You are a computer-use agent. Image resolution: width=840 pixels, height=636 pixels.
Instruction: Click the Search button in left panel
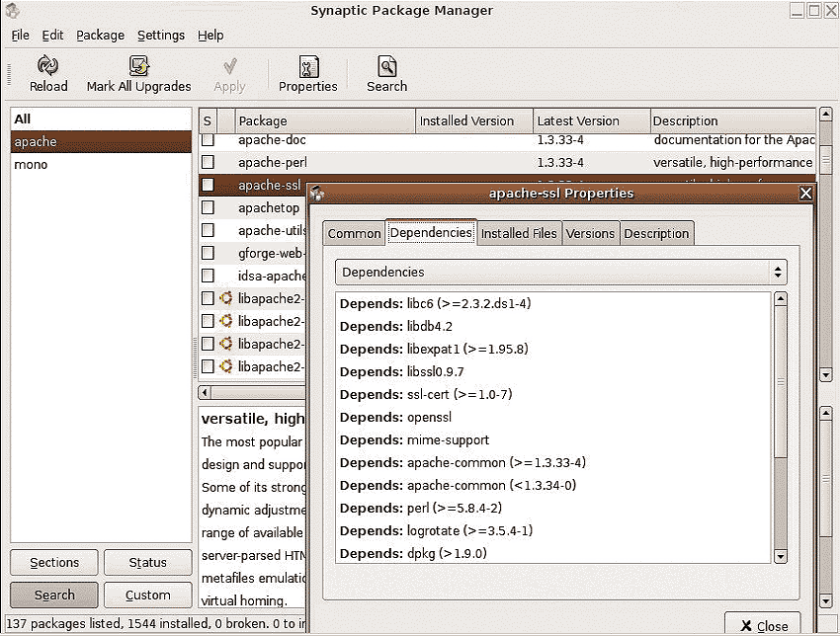(54, 595)
